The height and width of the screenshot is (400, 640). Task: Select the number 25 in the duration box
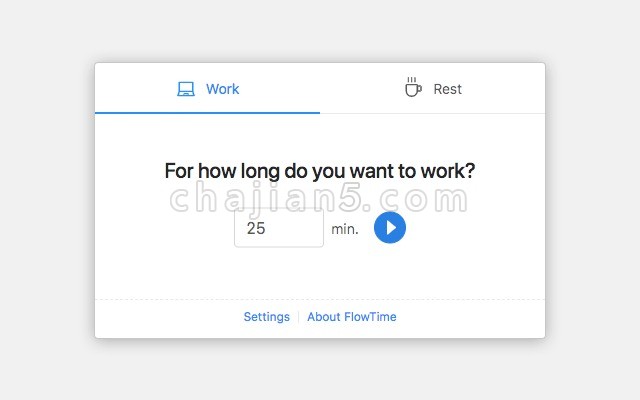[256, 228]
